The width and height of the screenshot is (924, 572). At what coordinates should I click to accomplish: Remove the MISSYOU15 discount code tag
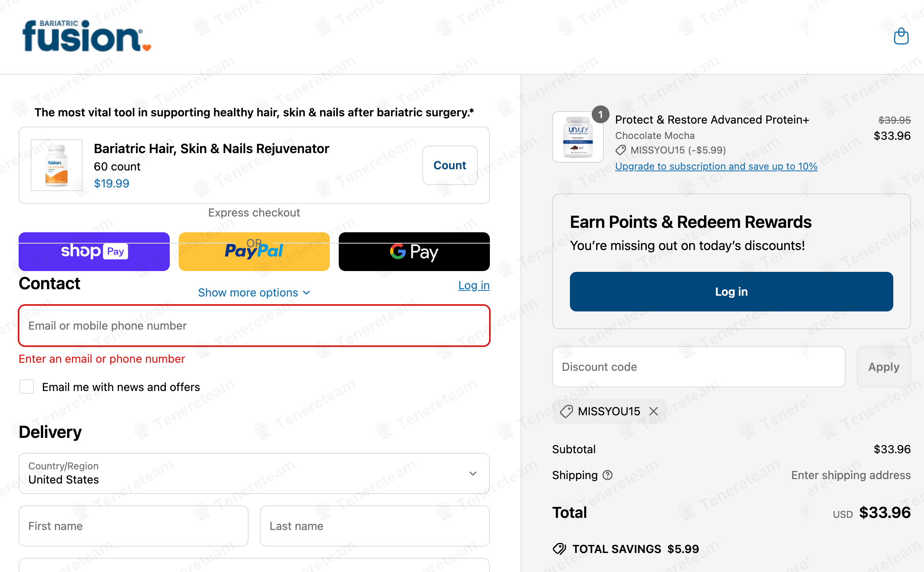(654, 411)
